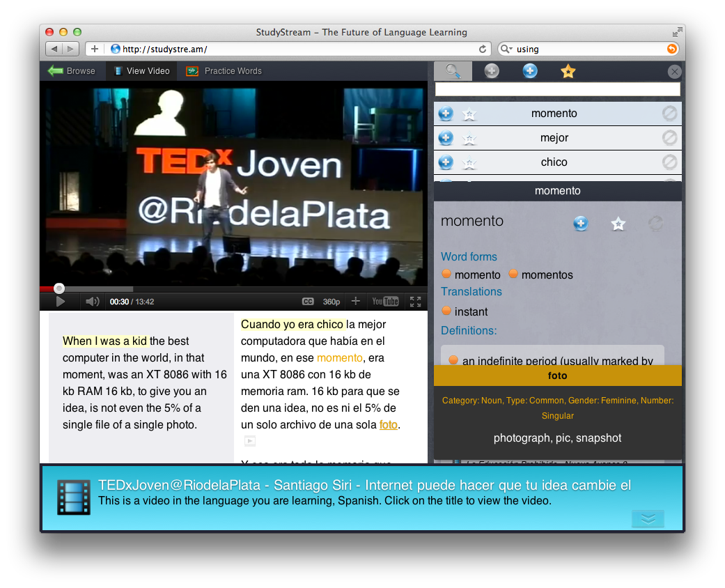Click the foto tooltip header
The image size is (725, 588).
click(558, 376)
